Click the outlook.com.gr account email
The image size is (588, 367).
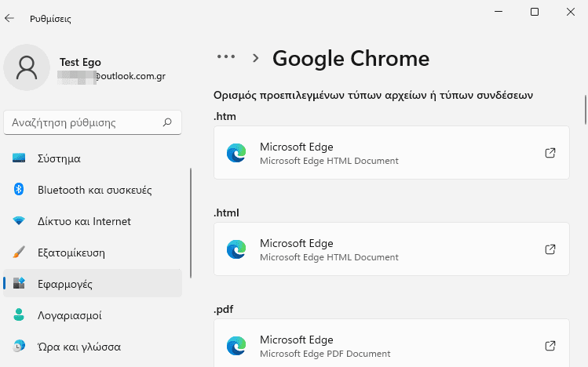(x=111, y=76)
